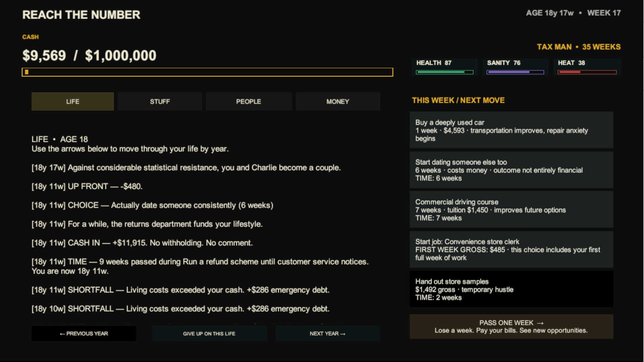Choose Buy a deeply used car
This screenshot has height=362, width=644.
coord(511,130)
